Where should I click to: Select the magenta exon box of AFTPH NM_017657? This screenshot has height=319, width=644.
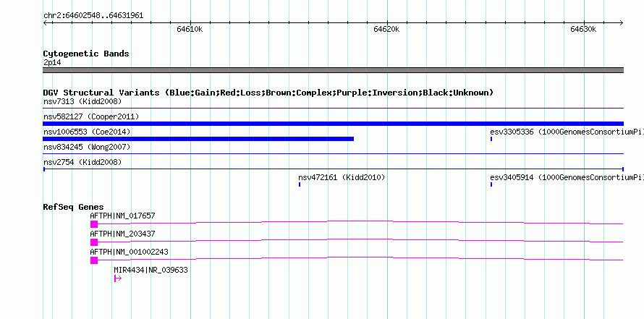pos(94,224)
